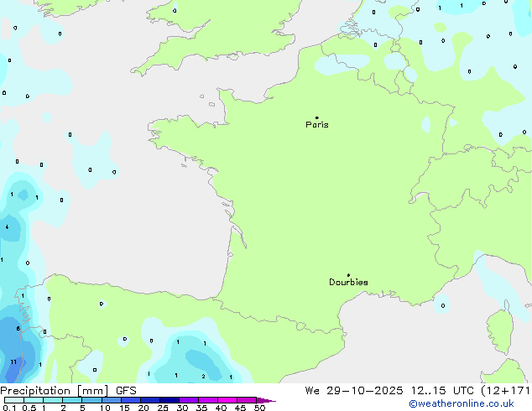The width and height of the screenshot is (532, 411).
Task: Open the weatheronline.co.uk copyright link
Action: tap(462, 404)
